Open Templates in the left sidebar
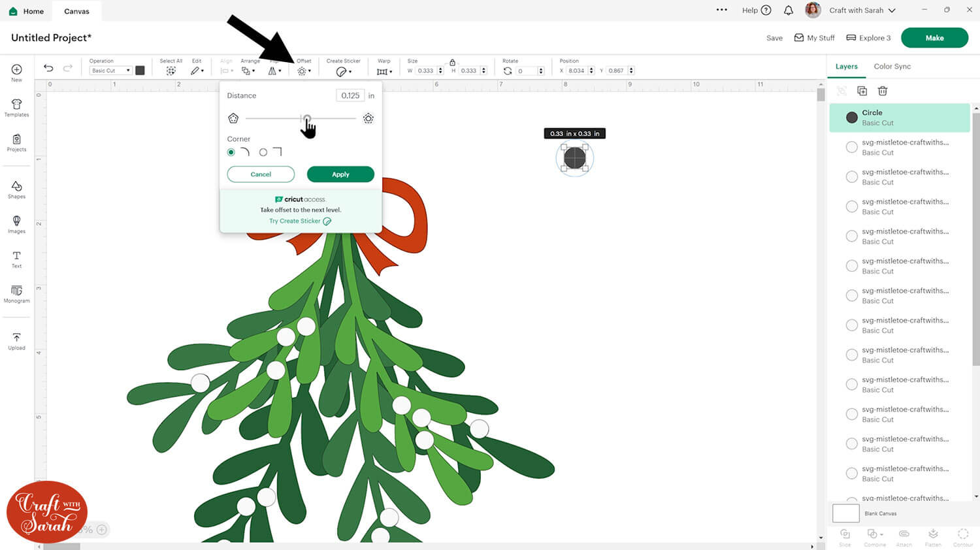The height and width of the screenshot is (550, 980). click(x=17, y=108)
